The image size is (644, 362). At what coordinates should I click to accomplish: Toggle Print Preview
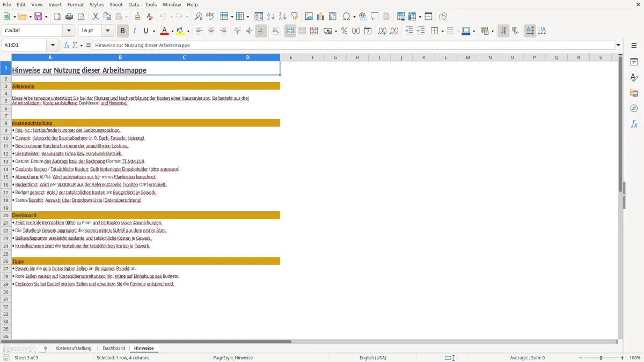81,17
